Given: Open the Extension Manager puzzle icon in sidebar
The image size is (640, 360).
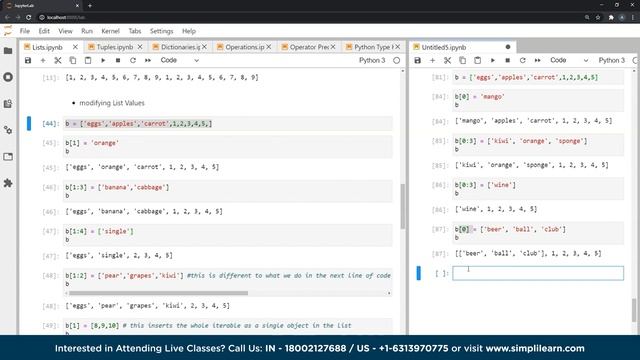Looking at the screenshot, I should pyautogui.click(x=8, y=183).
